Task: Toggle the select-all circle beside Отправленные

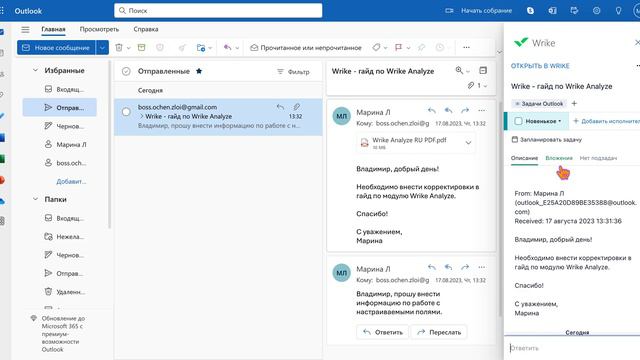Action: [126, 71]
